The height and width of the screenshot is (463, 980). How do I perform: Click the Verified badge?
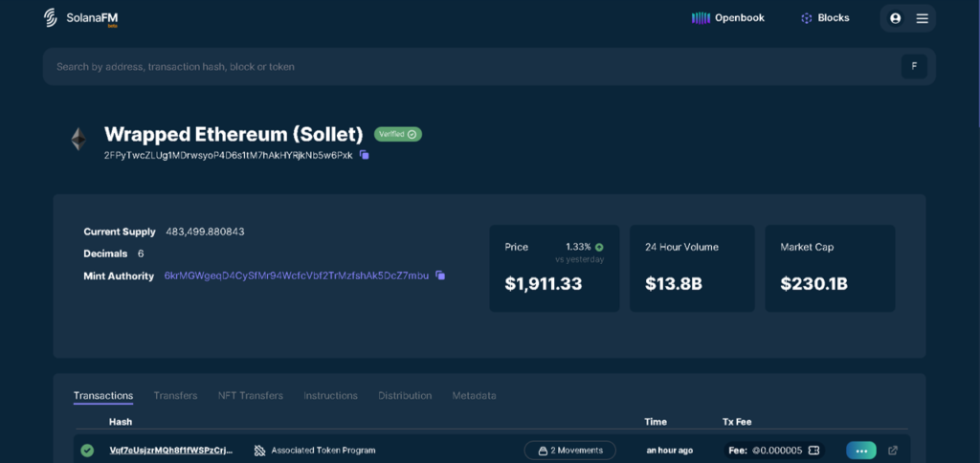click(x=398, y=134)
